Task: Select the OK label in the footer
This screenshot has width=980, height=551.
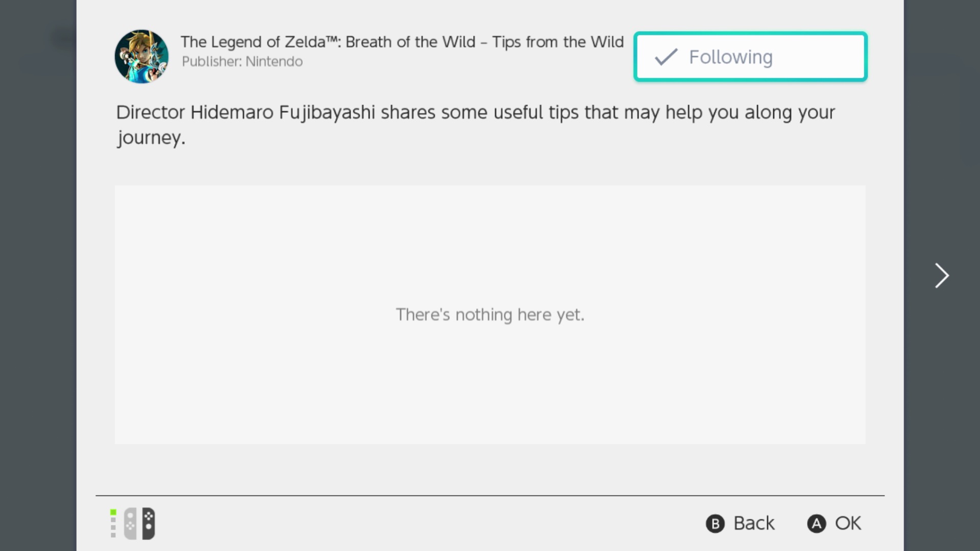Action: pos(848,523)
